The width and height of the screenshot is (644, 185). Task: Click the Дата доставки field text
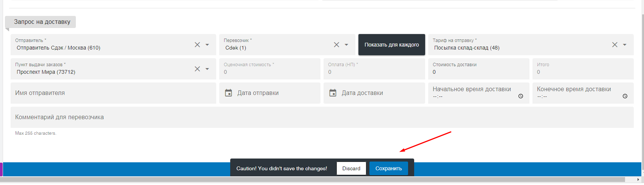362,93
